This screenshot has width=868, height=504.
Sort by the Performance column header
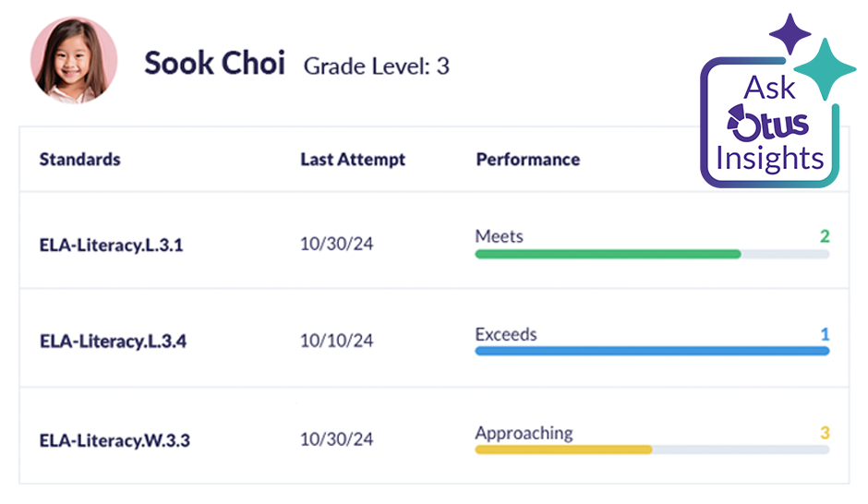coord(528,159)
